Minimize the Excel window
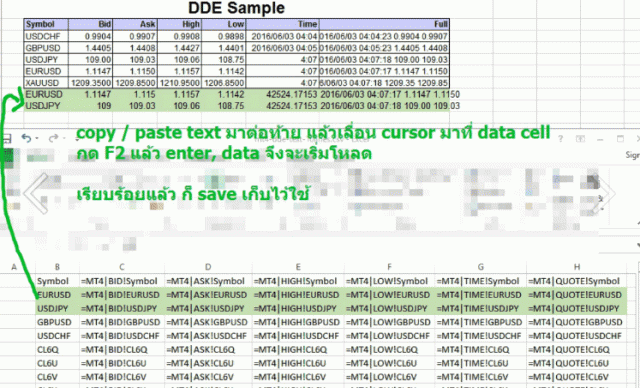Viewport: 640px width, 388px height. click(x=600, y=139)
